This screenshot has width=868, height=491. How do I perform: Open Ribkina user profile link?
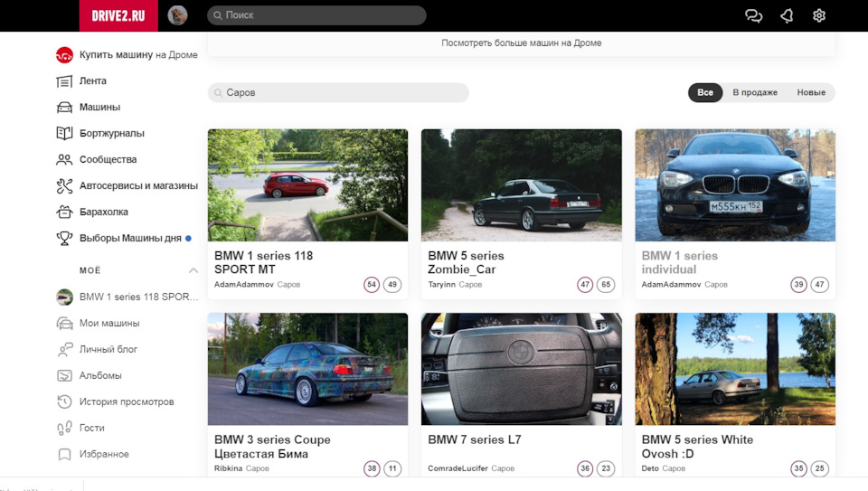point(228,468)
